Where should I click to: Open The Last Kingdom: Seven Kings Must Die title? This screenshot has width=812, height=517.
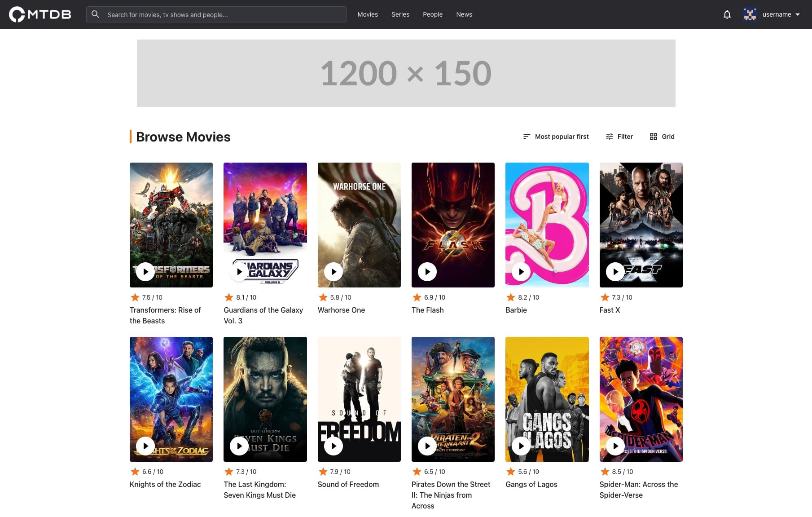click(x=259, y=490)
